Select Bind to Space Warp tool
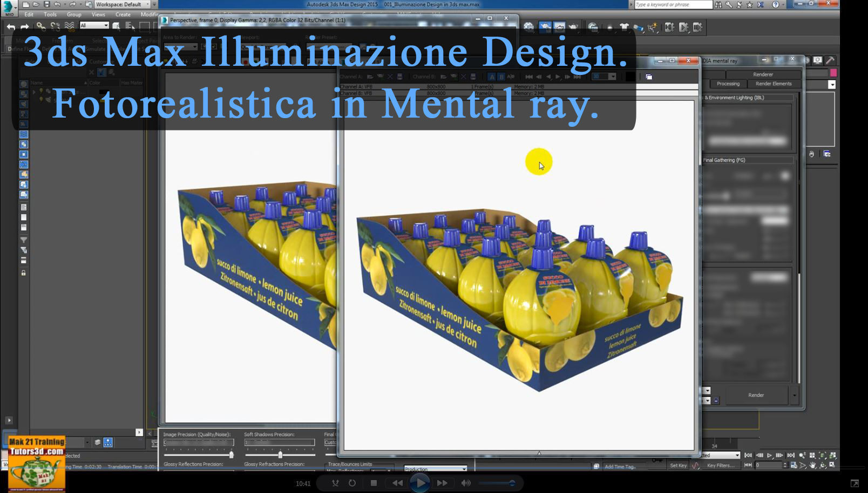Image resolution: width=868 pixels, height=493 pixels. click(x=69, y=26)
